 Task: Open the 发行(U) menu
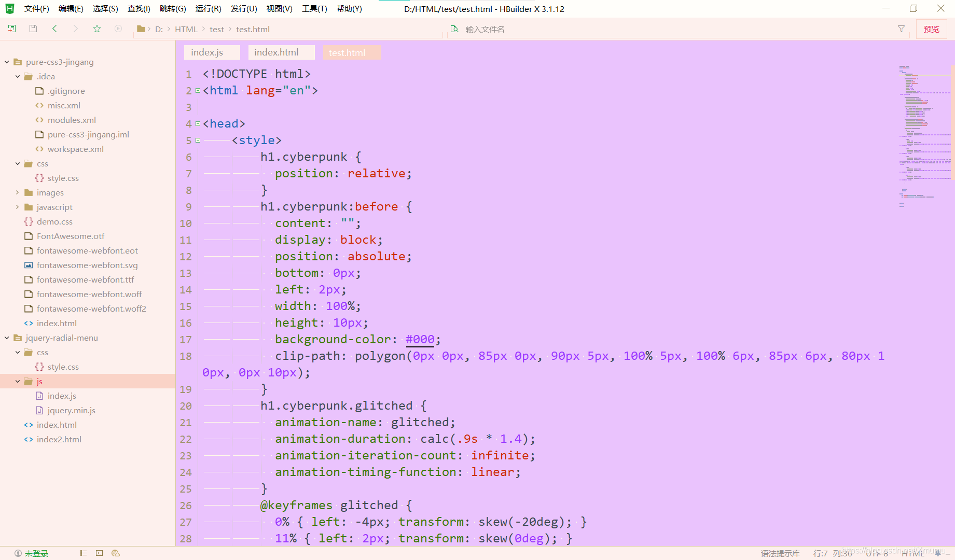click(244, 9)
